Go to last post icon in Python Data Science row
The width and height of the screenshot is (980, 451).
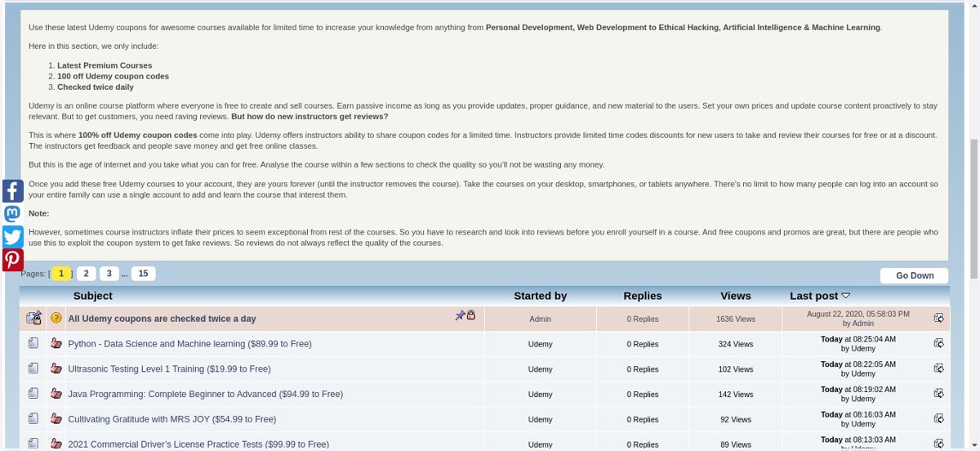coord(939,343)
